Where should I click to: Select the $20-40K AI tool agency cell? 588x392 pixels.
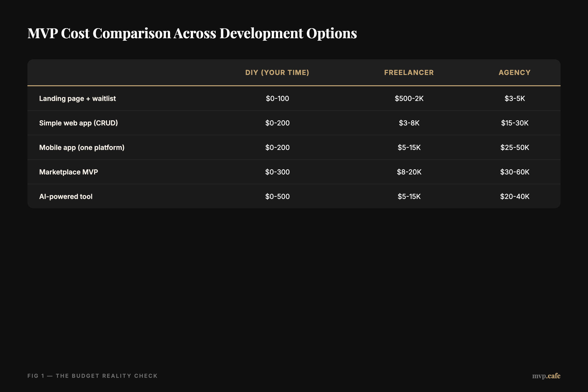(514, 196)
